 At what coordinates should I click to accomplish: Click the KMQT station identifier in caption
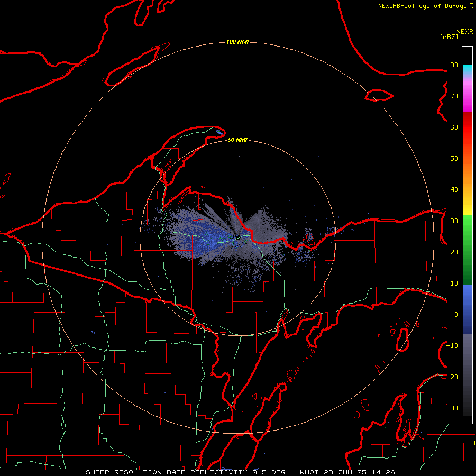309,472
